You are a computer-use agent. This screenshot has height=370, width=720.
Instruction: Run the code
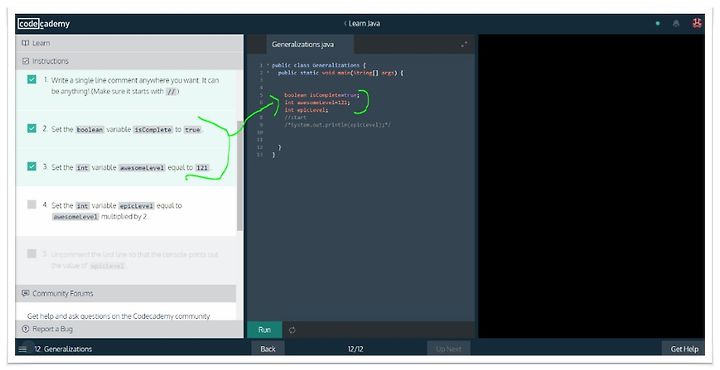264,330
